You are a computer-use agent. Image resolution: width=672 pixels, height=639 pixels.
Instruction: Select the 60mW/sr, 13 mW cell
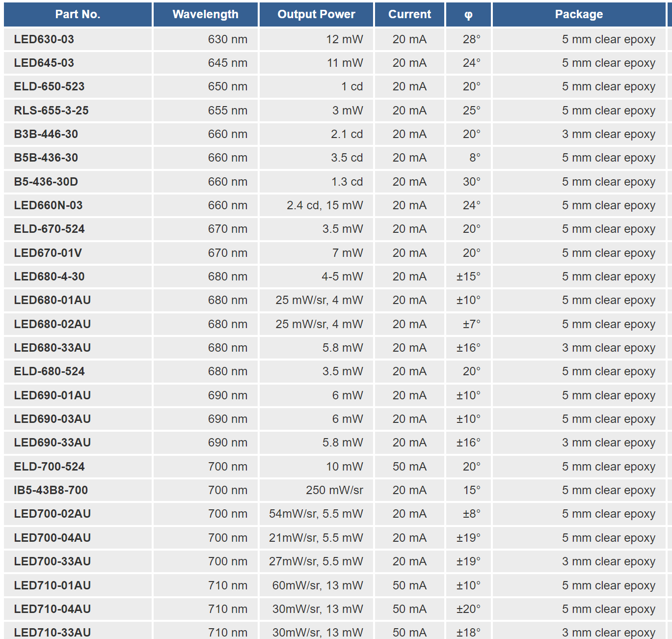pyautogui.click(x=316, y=585)
